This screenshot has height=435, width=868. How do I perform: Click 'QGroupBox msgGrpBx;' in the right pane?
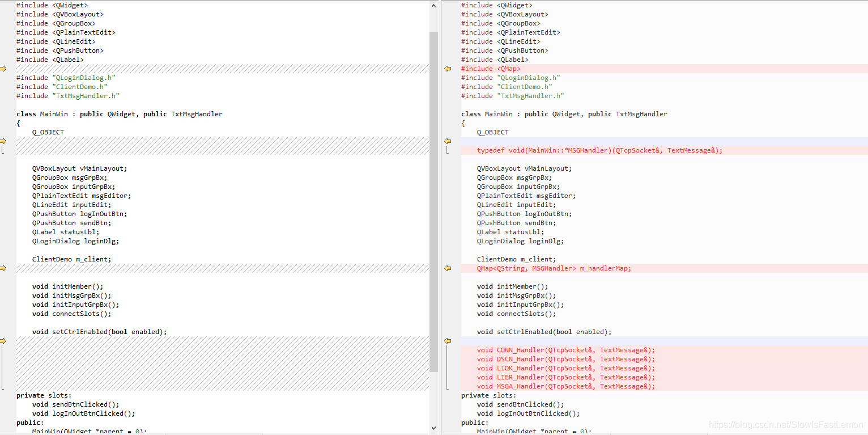514,178
